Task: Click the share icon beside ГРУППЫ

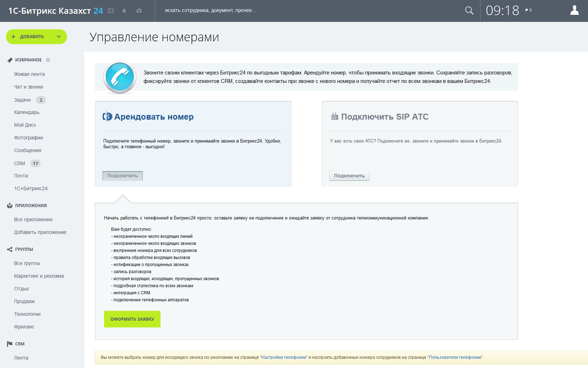Action: click(x=10, y=249)
